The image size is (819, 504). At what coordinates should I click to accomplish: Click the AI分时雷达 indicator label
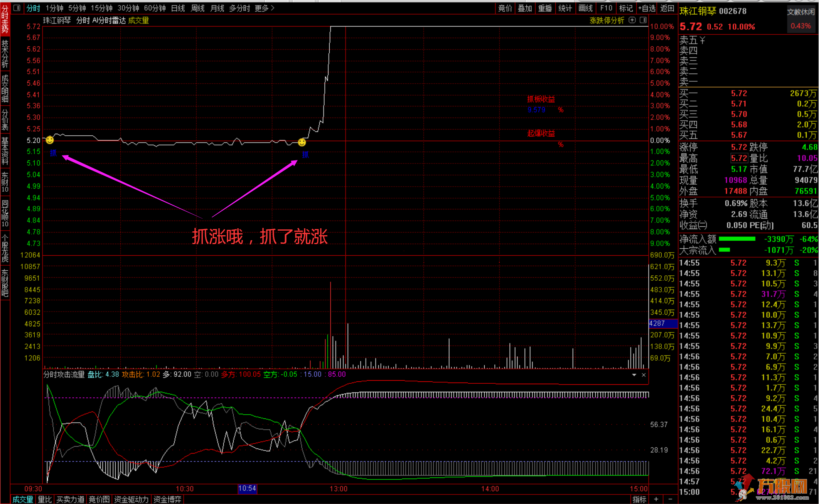(x=109, y=20)
